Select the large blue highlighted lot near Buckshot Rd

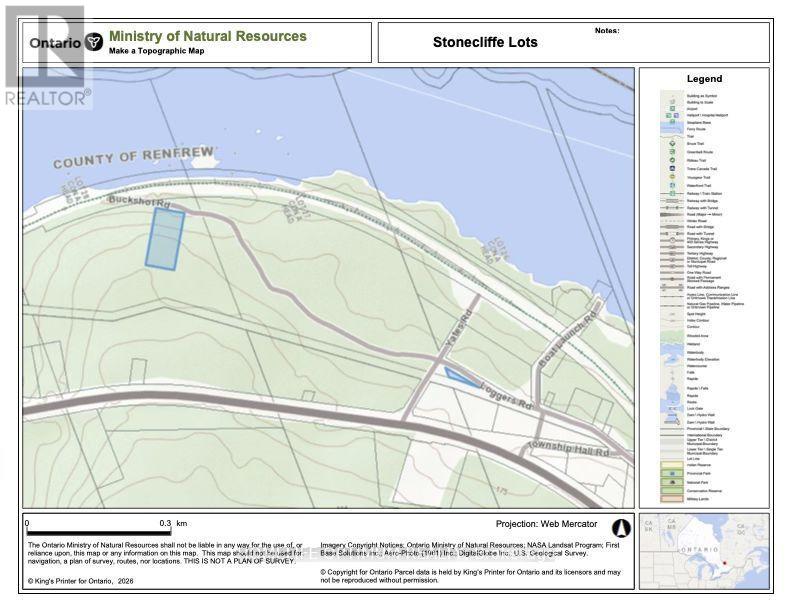pyautogui.click(x=165, y=238)
